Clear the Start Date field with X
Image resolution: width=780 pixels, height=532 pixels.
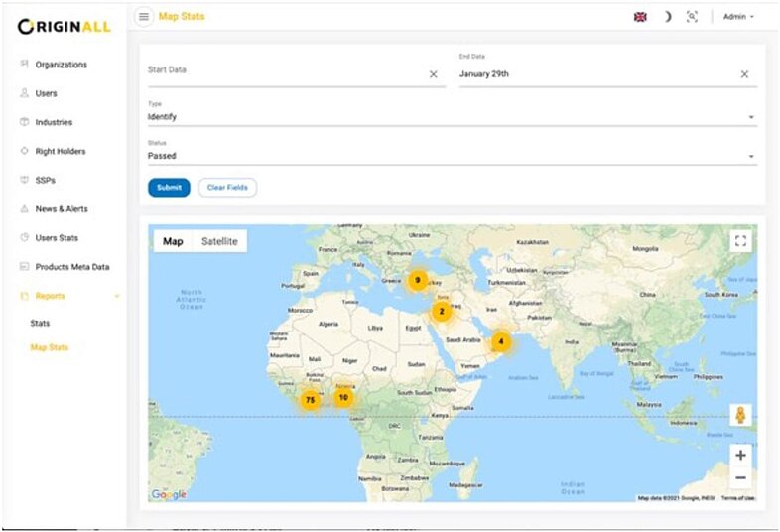click(x=433, y=74)
